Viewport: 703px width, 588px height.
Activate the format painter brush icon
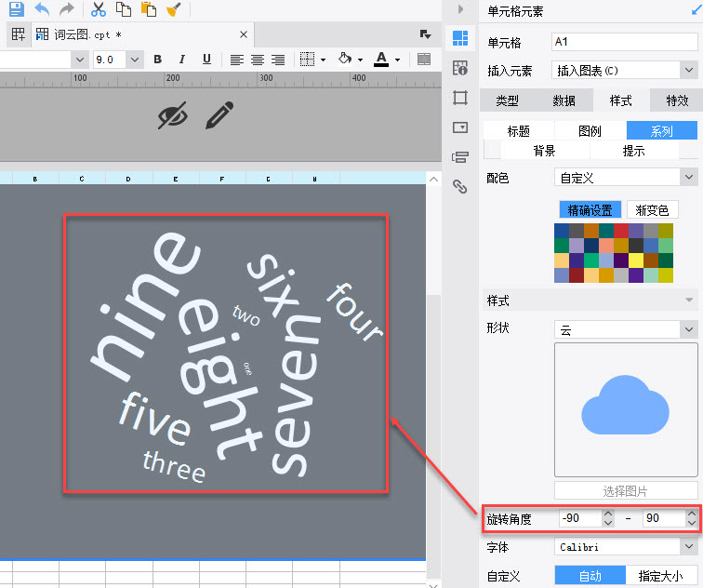(x=174, y=9)
